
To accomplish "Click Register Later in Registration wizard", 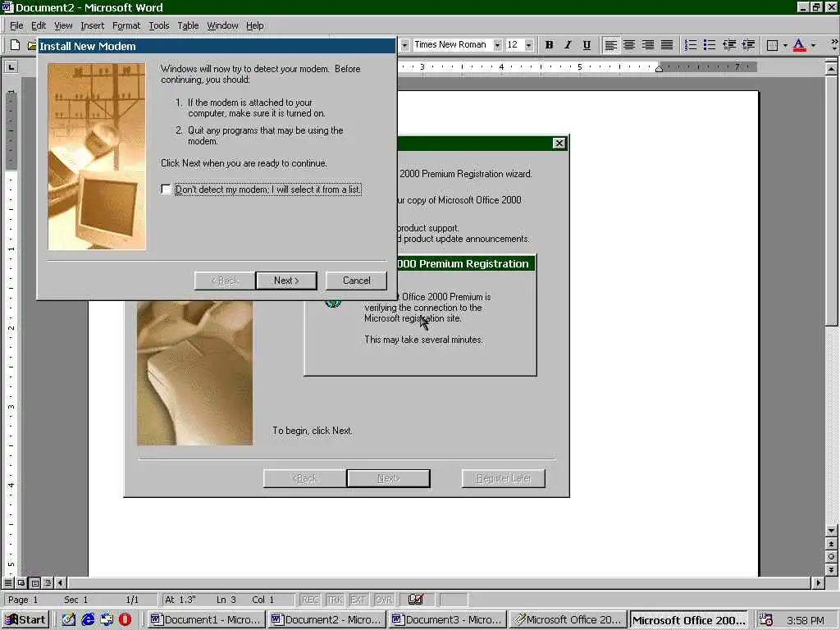I will click(x=503, y=478).
